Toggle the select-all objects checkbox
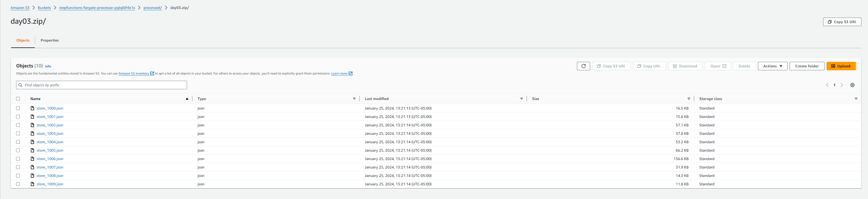The height and width of the screenshot is (199, 868). tap(18, 99)
